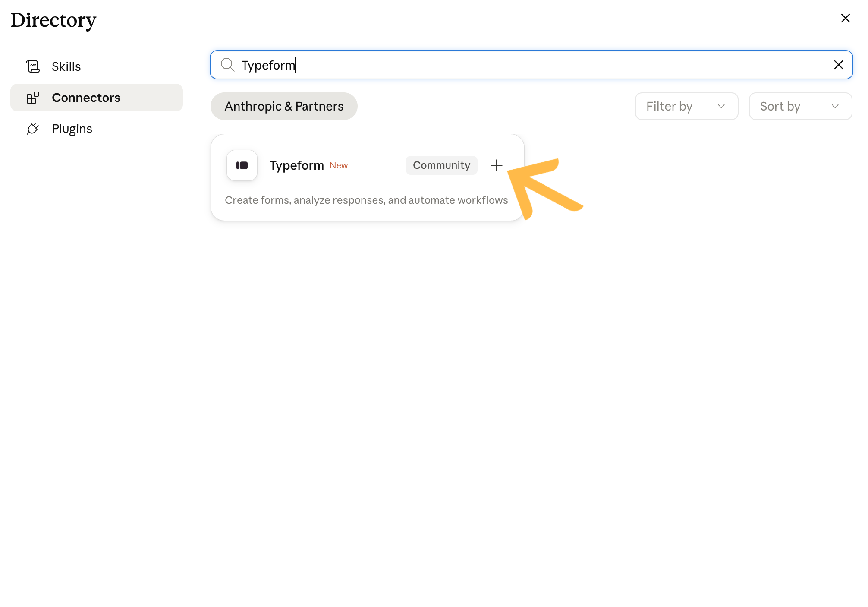Open the Filter by dropdown

pyautogui.click(x=687, y=106)
